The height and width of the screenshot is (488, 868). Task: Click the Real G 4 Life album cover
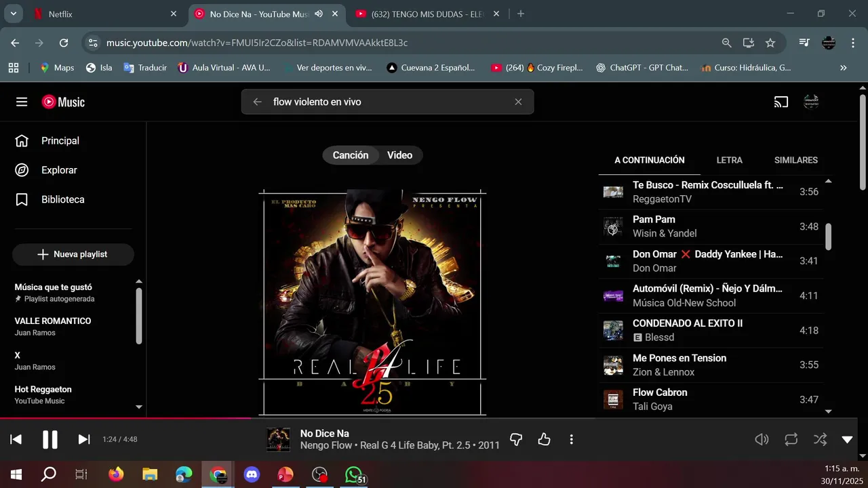point(372,302)
